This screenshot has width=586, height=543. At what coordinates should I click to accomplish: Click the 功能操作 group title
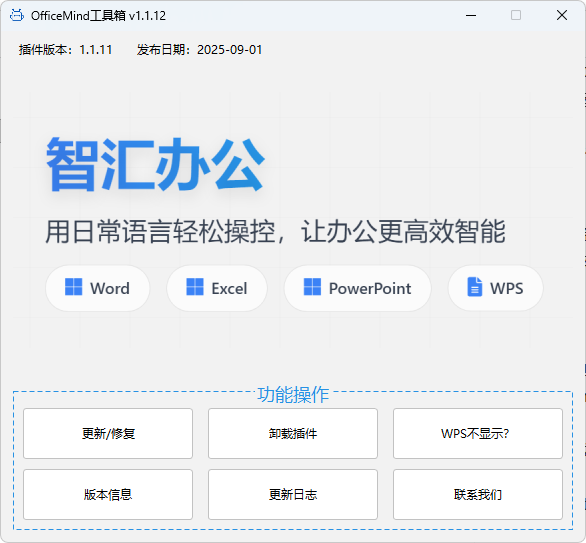[x=293, y=395]
